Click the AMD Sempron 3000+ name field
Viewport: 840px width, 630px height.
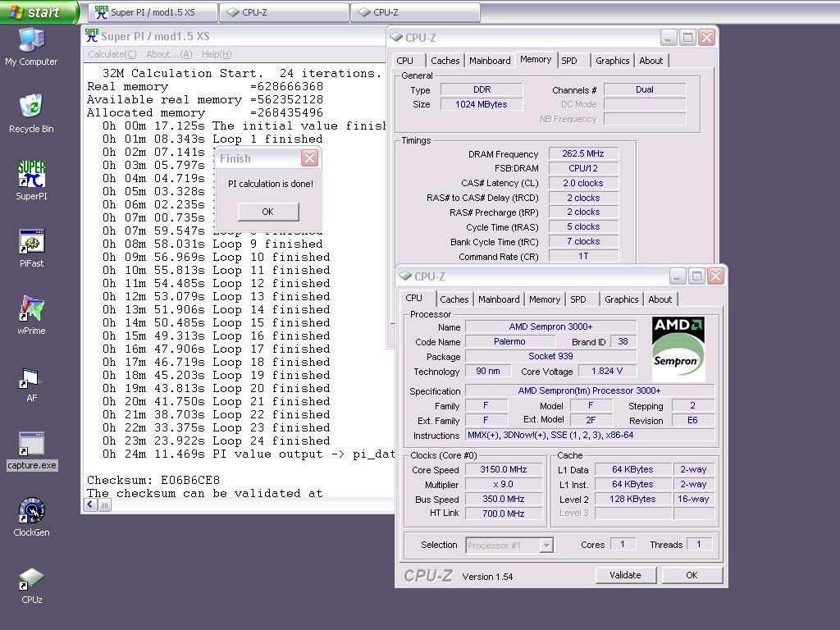pyautogui.click(x=550, y=326)
